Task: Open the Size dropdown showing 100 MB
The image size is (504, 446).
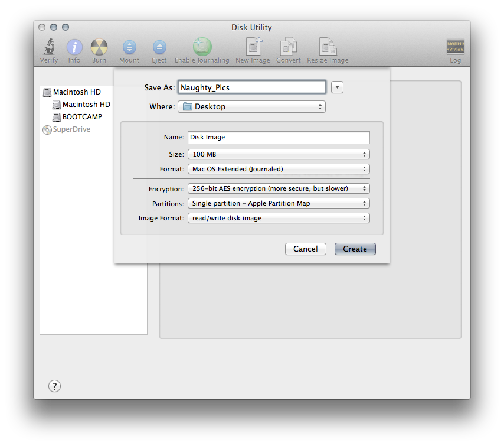Action: pyautogui.click(x=279, y=154)
